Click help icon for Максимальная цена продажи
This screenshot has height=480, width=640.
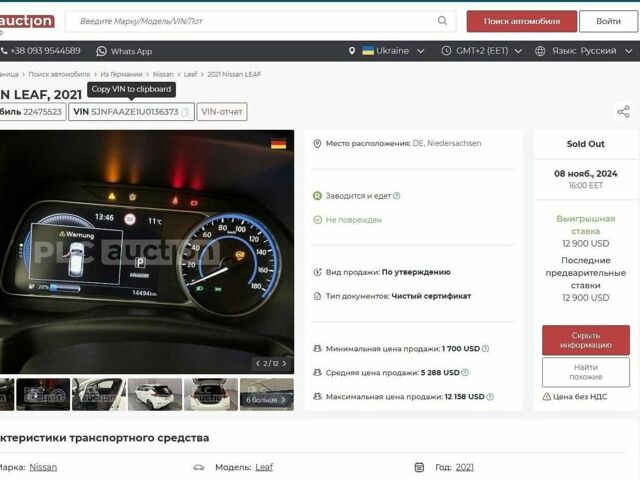[x=490, y=397]
